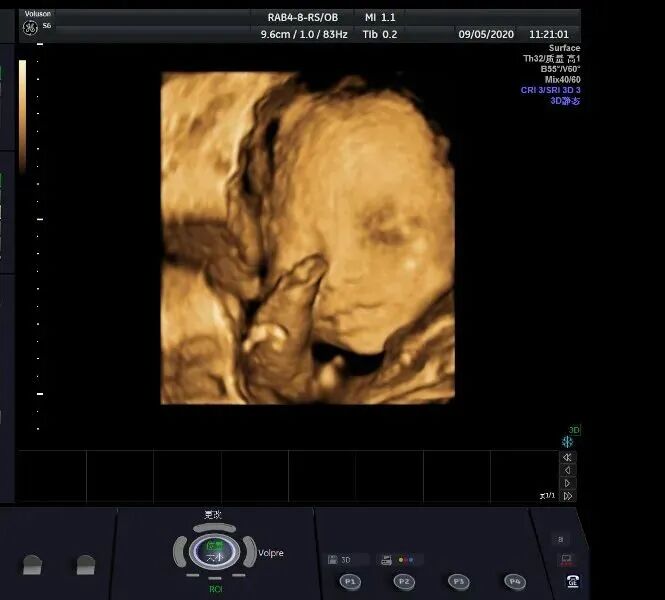
Task: Click the left trackball arc key
Action: pos(180,552)
